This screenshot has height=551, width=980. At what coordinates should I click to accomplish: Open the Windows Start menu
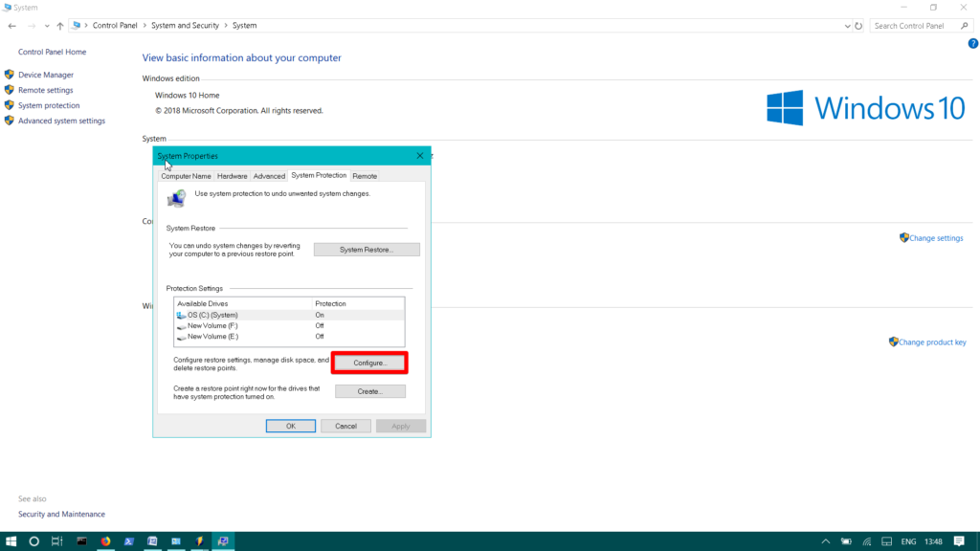point(11,541)
